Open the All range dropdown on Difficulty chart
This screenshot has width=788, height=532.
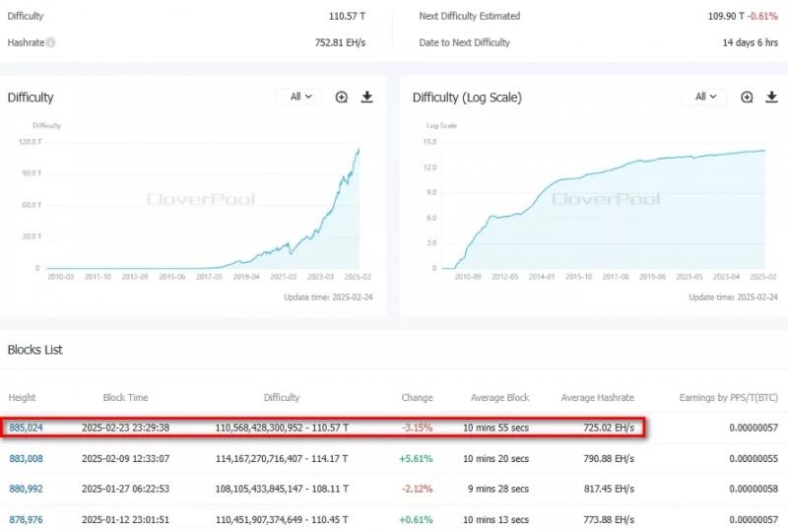pyautogui.click(x=300, y=97)
